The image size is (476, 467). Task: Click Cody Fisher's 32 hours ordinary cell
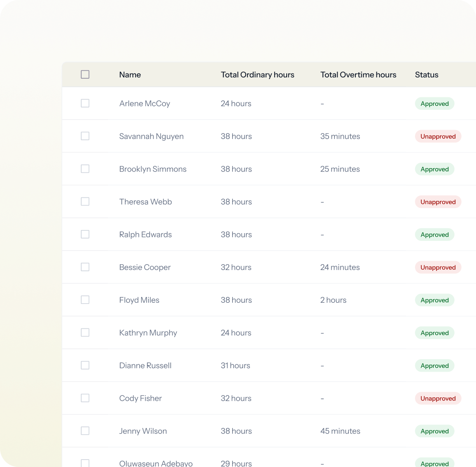[x=236, y=398]
